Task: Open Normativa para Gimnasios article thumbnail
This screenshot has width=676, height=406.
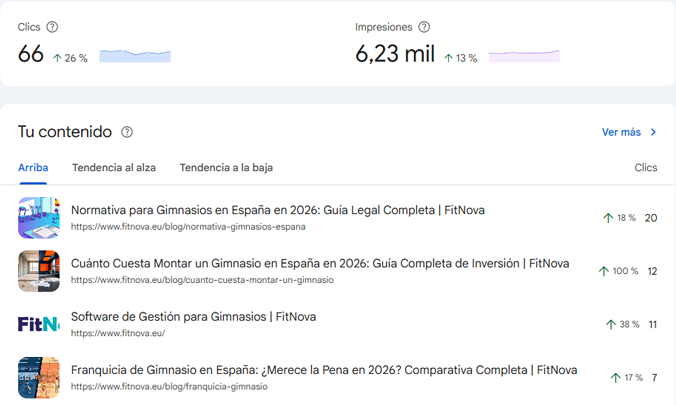Action: 39,218
